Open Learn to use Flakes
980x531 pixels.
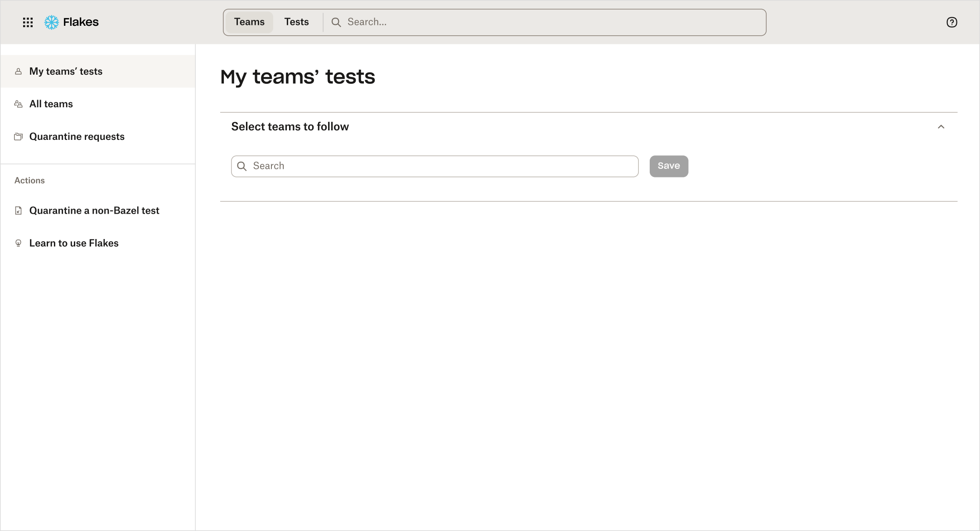[74, 243]
